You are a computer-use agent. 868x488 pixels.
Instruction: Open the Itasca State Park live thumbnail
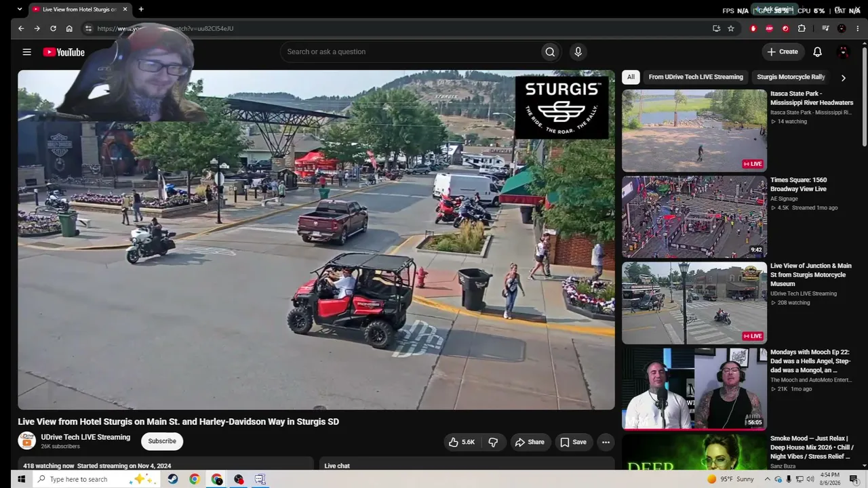[x=694, y=130]
